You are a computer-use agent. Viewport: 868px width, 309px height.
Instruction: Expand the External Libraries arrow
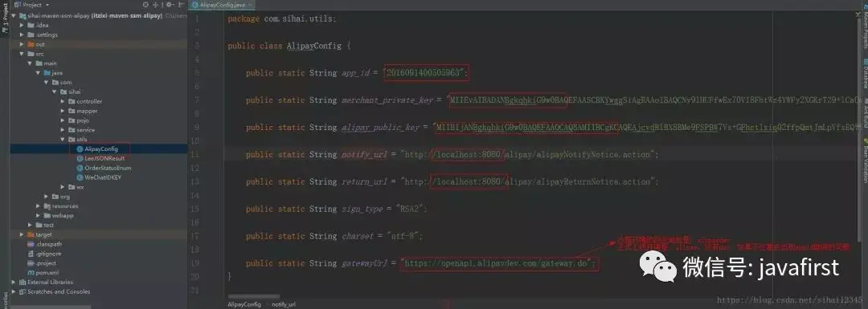click(14, 282)
